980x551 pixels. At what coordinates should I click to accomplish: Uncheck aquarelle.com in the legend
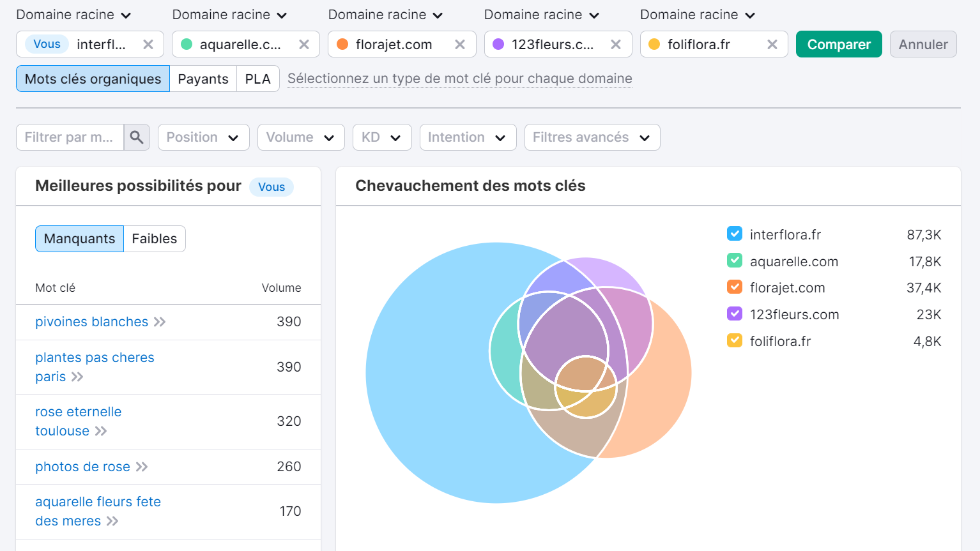tap(735, 260)
